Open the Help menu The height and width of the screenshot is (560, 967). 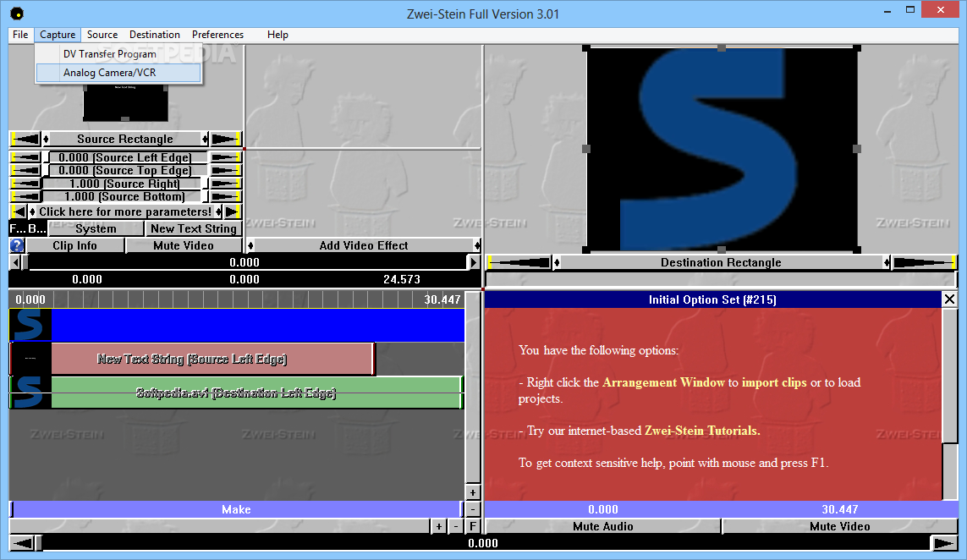tap(277, 35)
